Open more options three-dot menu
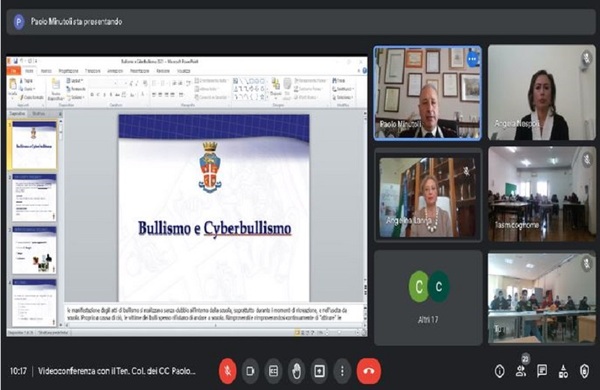This screenshot has width=600, height=390. [x=342, y=370]
